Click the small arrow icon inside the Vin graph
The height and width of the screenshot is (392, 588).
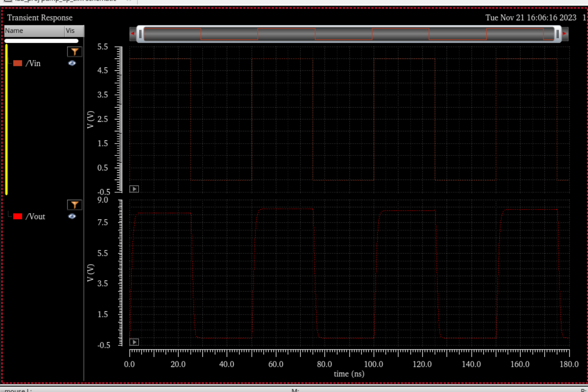134,189
